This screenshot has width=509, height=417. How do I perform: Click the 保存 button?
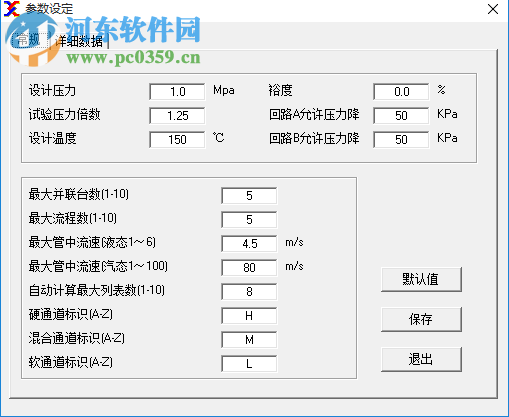click(421, 319)
